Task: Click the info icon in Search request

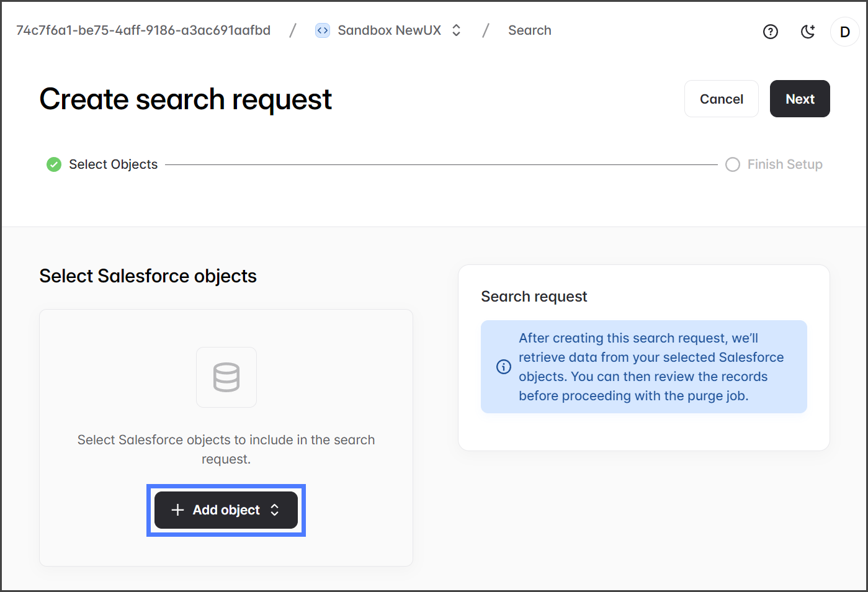Action: pyautogui.click(x=504, y=367)
